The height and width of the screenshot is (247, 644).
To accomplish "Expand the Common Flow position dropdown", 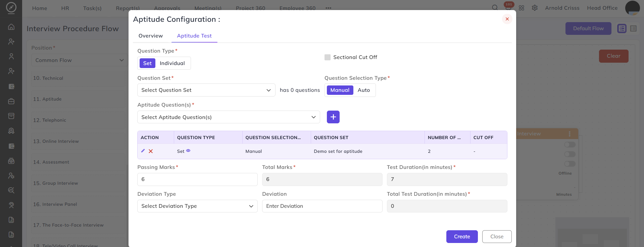I will 79,60.
